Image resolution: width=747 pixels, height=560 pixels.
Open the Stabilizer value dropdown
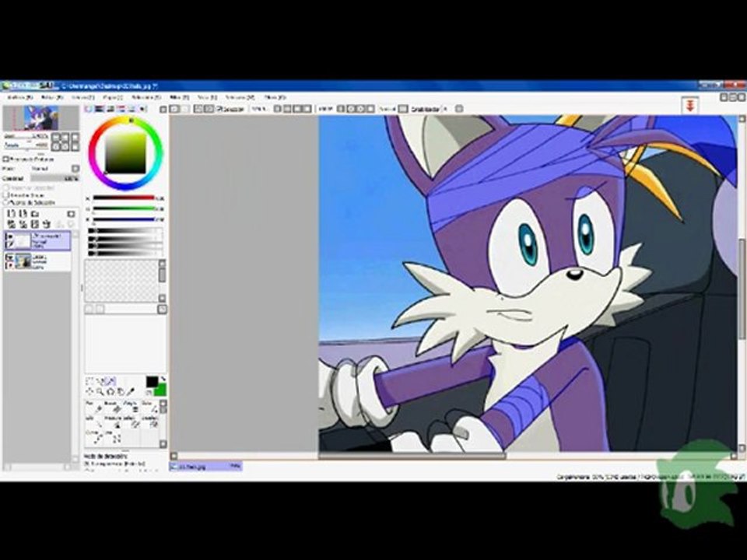458,109
